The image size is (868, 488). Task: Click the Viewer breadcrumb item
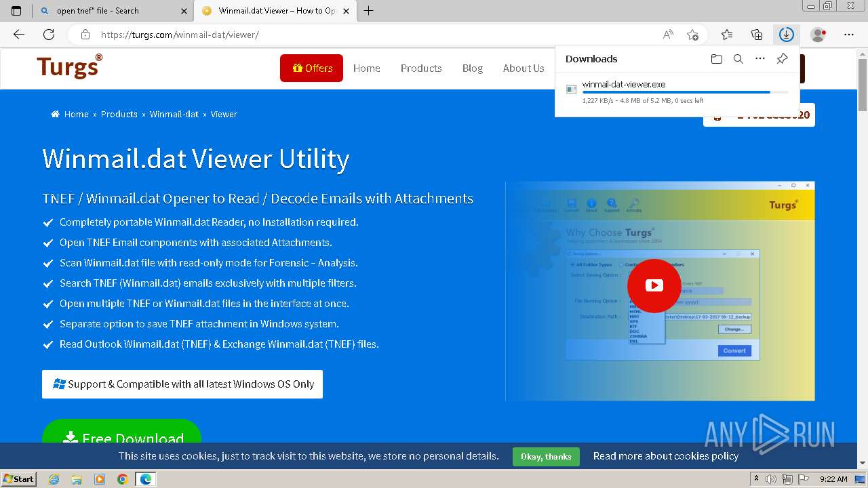[x=224, y=114]
